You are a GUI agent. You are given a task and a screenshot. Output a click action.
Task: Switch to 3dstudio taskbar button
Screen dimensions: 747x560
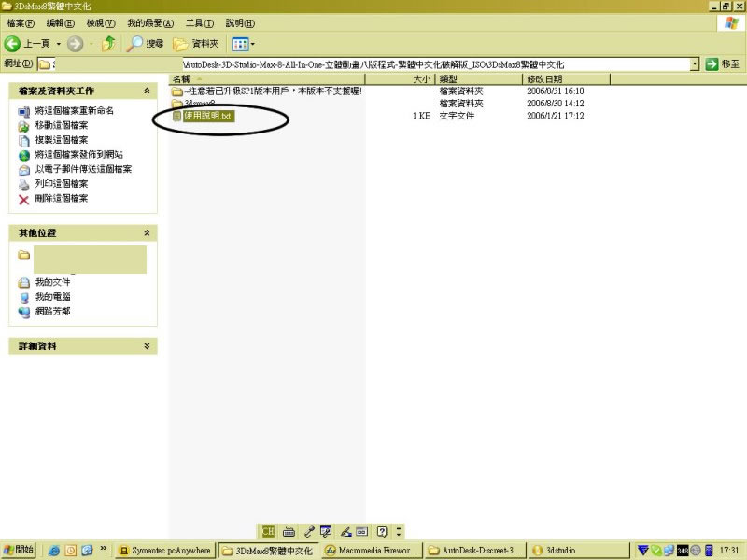pyautogui.click(x=578, y=551)
